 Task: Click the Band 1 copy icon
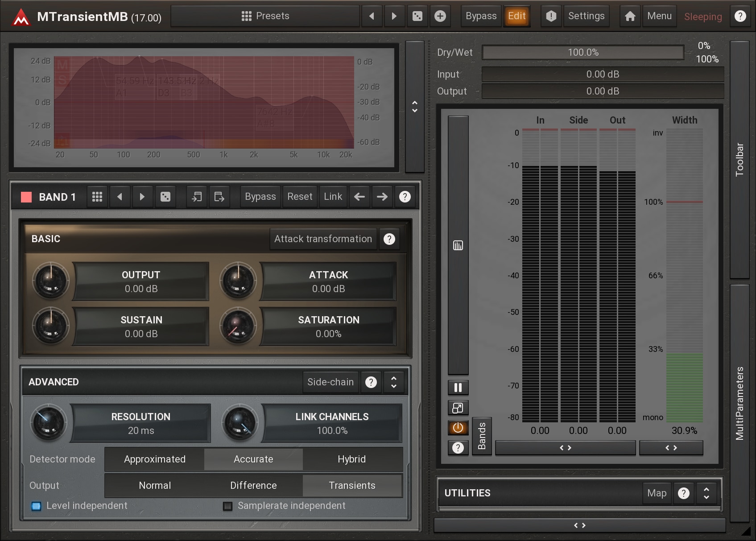[x=197, y=197]
